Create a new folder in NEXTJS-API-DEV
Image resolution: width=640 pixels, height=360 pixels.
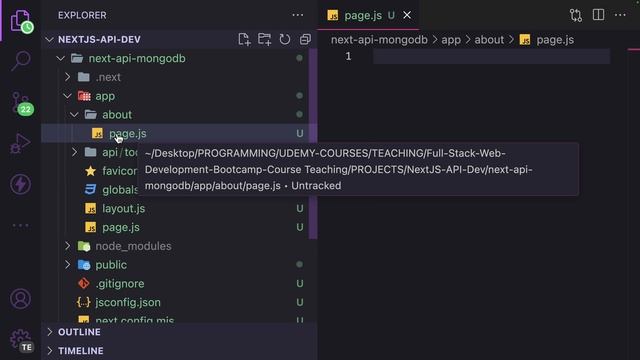[264, 39]
